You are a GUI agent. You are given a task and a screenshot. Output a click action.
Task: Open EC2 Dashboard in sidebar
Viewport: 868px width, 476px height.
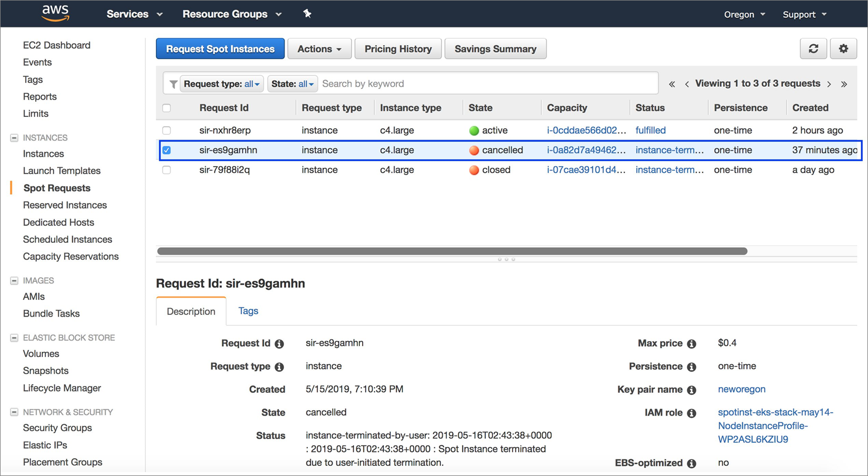[56, 45]
